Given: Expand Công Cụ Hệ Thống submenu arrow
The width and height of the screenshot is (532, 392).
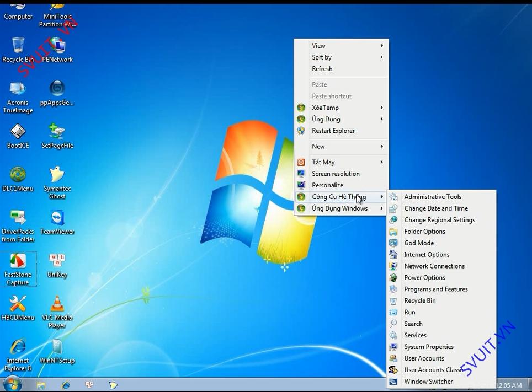Looking at the screenshot, I should tap(382, 197).
